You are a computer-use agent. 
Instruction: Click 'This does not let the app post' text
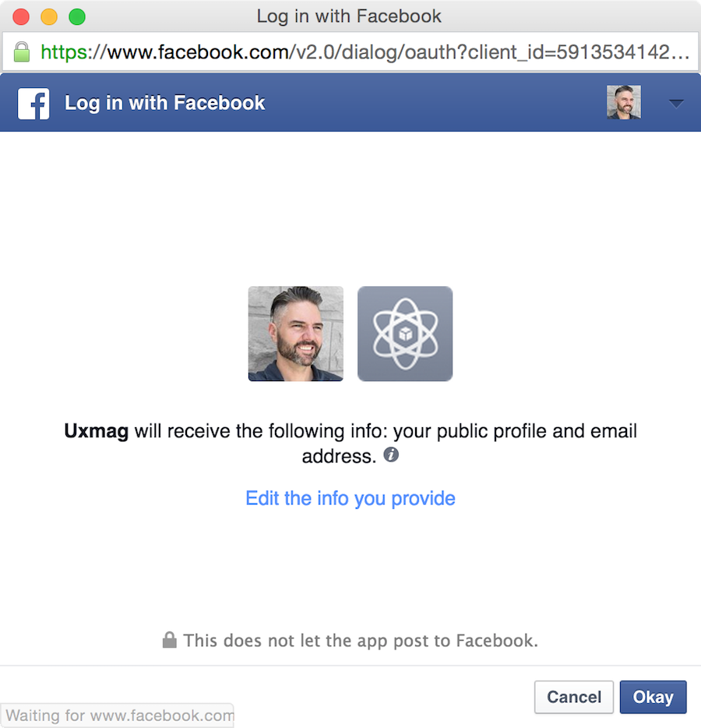361,641
